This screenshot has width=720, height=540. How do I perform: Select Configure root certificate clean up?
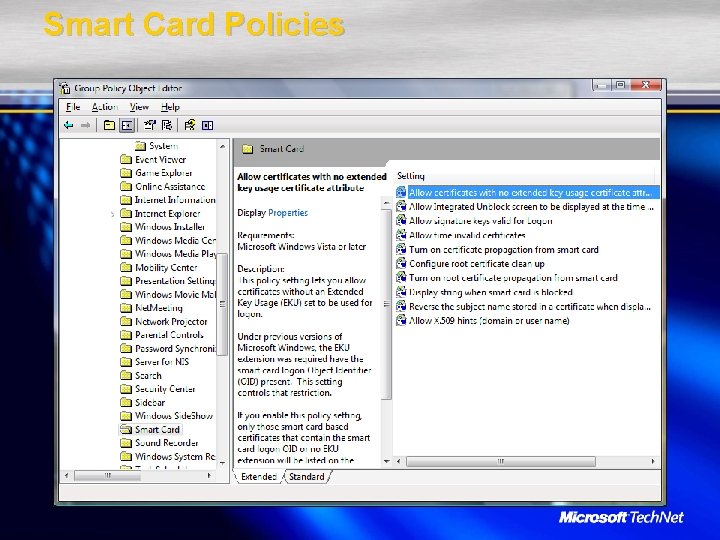click(x=471, y=264)
